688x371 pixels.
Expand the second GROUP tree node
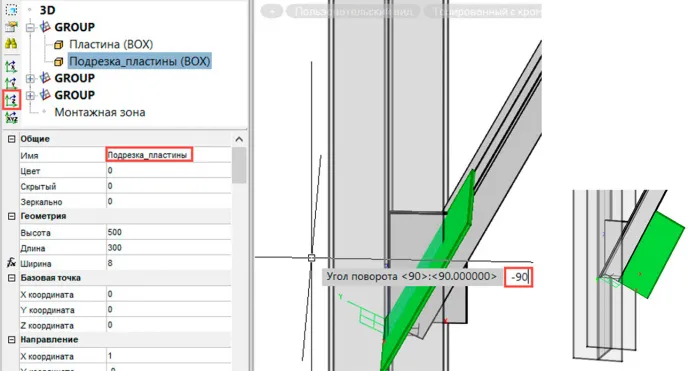[x=30, y=78]
